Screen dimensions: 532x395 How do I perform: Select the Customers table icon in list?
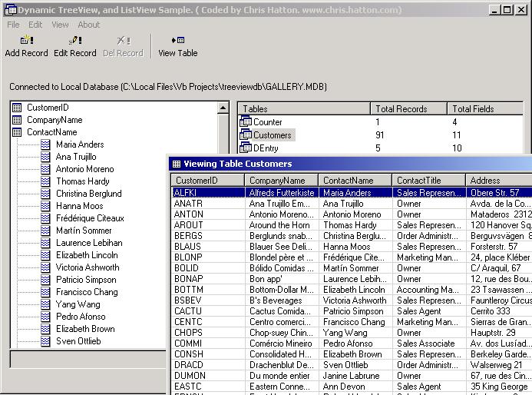(x=246, y=135)
